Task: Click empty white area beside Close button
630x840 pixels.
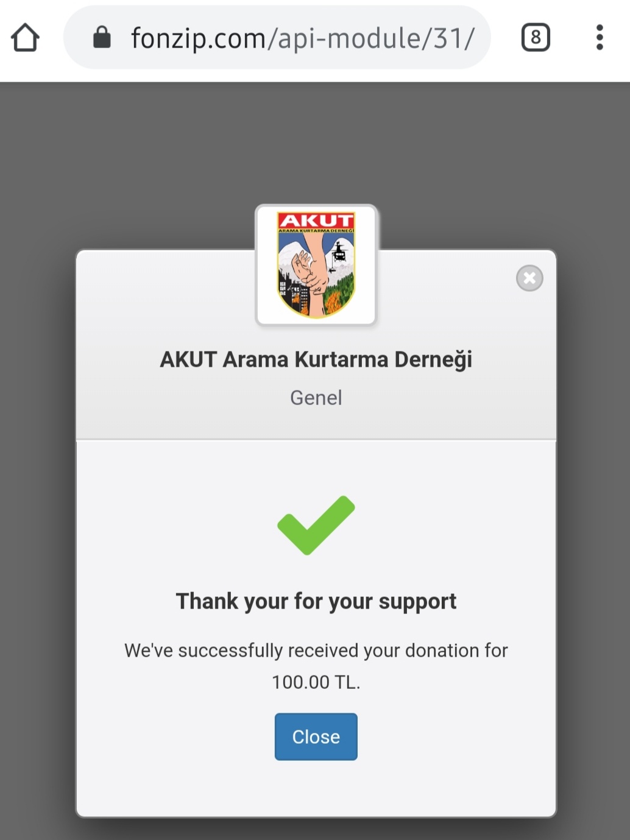Action: click(457, 736)
